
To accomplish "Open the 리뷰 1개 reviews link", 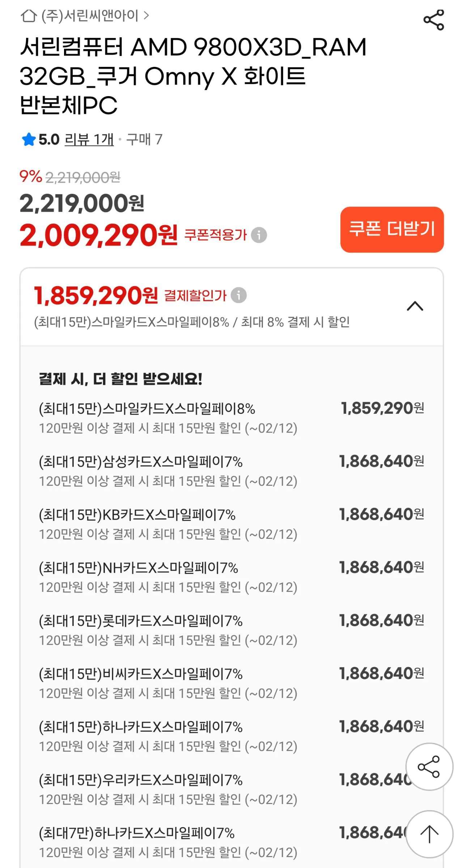I will coord(89,139).
